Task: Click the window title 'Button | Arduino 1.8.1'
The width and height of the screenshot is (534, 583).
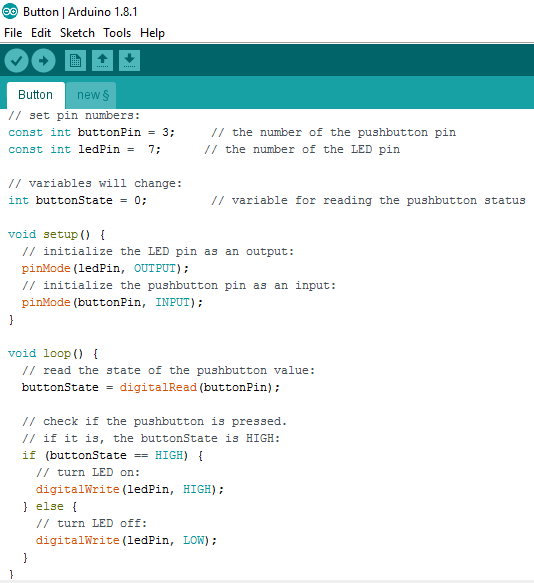Action: point(80,12)
